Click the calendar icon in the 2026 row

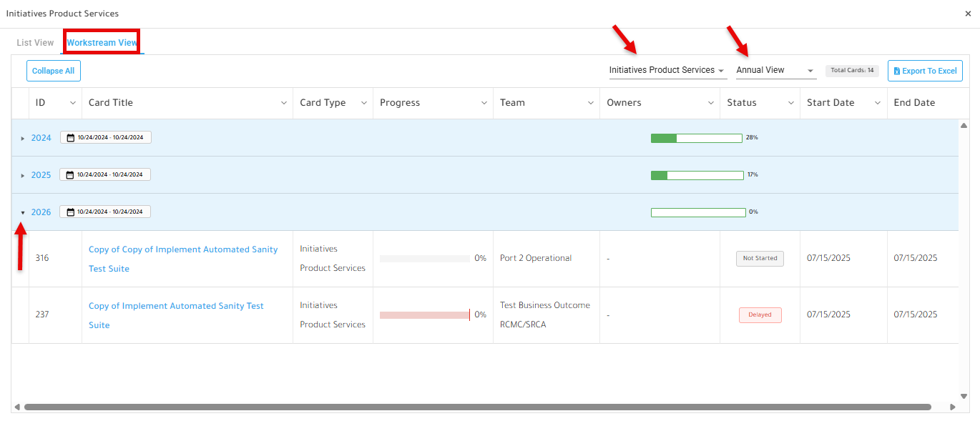click(x=71, y=212)
